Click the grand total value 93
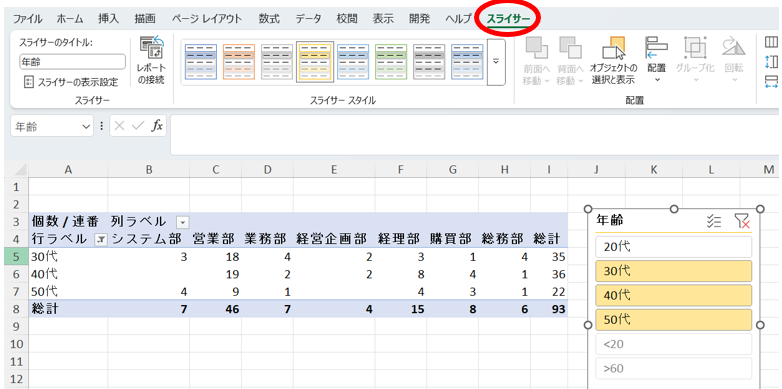Viewport: 782px width, 389px height. (549, 309)
